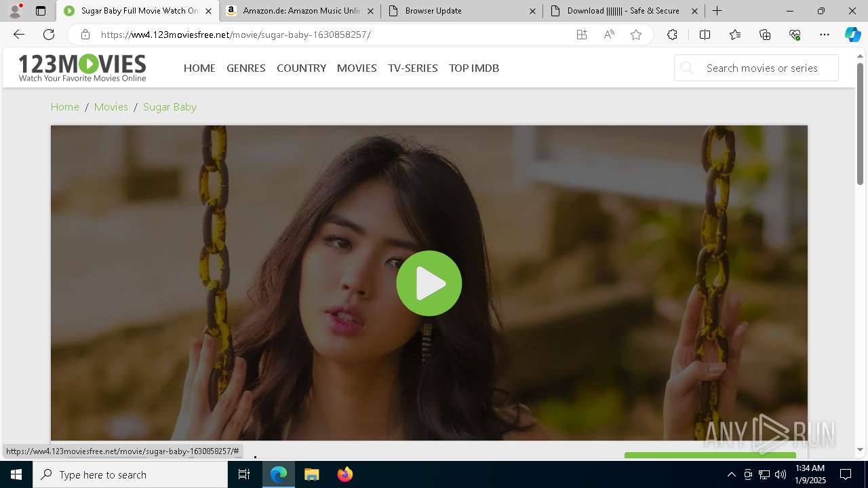
Task: Open the GENRES menu
Action: [x=246, y=68]
